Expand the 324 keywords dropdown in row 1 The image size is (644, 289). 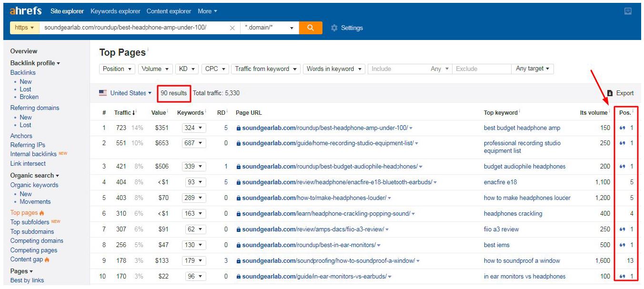coord(193,128)
